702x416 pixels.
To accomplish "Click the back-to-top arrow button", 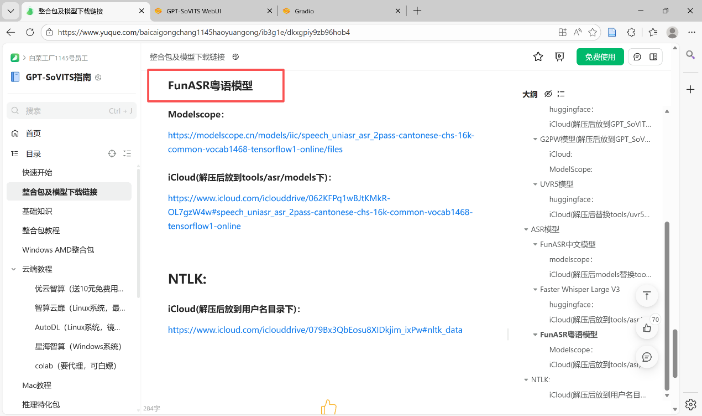I will tap(647, 296).
